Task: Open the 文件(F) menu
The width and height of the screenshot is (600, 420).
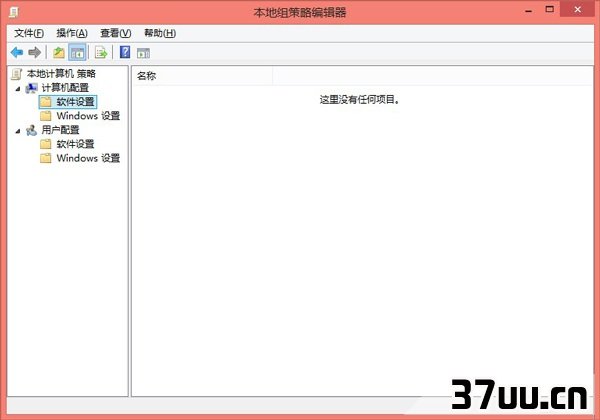Action: 29,33
